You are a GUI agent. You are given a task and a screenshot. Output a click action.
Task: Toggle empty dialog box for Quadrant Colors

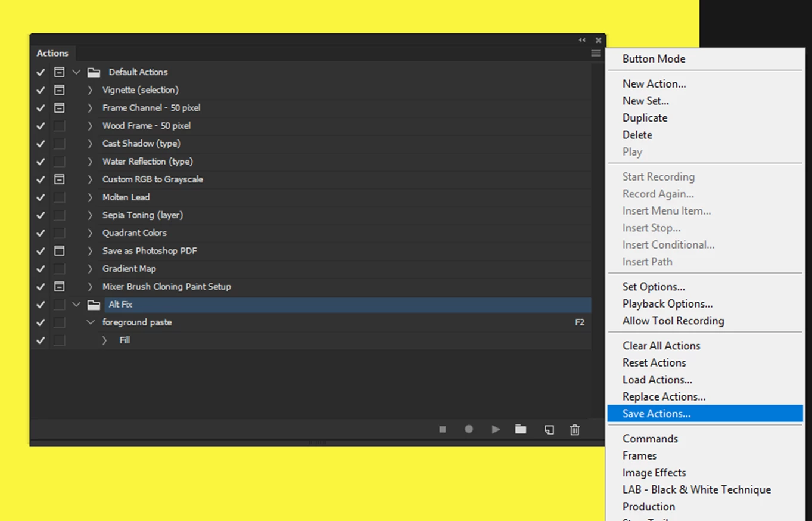point(59,233)
